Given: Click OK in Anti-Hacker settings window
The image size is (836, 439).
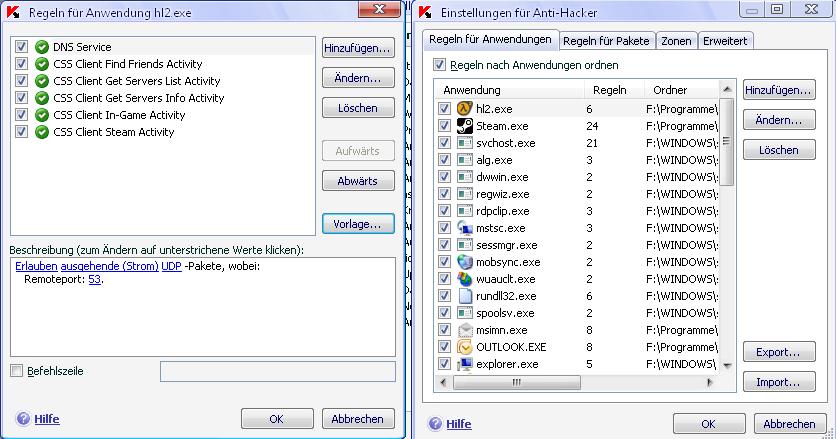Looking at the screenshot, I should point(709,424).
